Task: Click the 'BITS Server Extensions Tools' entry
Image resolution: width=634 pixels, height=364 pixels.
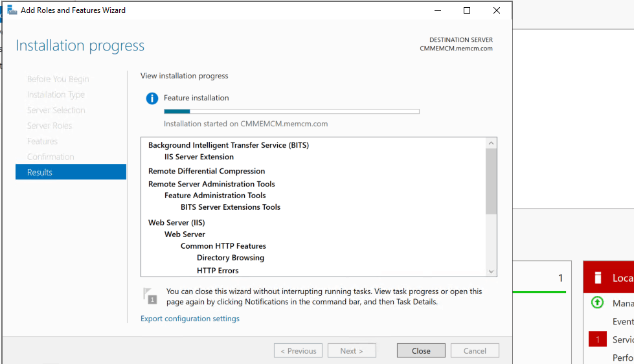Action: 231,207
